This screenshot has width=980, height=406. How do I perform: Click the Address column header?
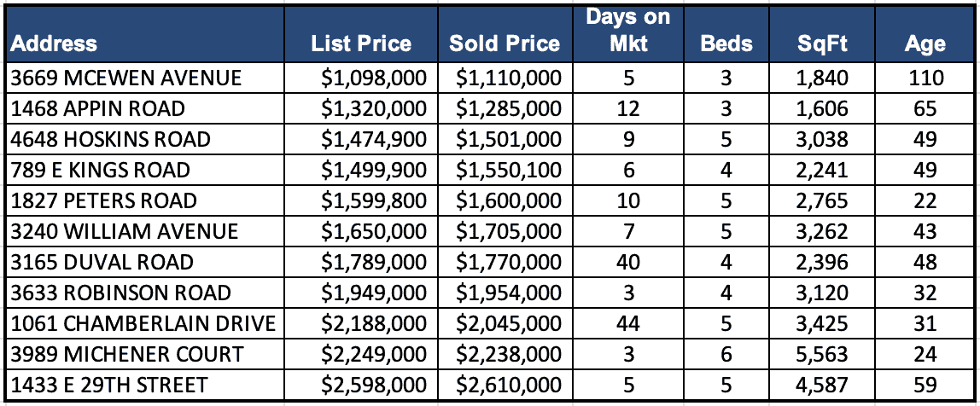pyautogui.click(x=55, y=43)
